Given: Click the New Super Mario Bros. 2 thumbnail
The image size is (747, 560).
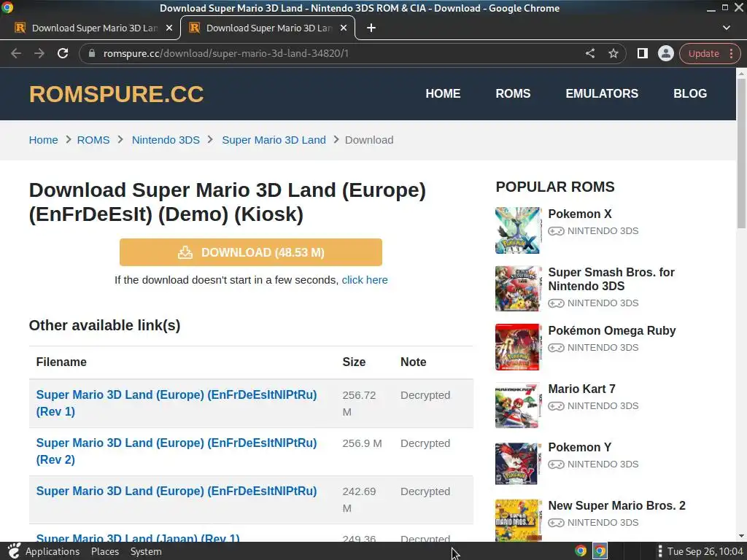Looking at the screenshot, I should click(518, 521).
